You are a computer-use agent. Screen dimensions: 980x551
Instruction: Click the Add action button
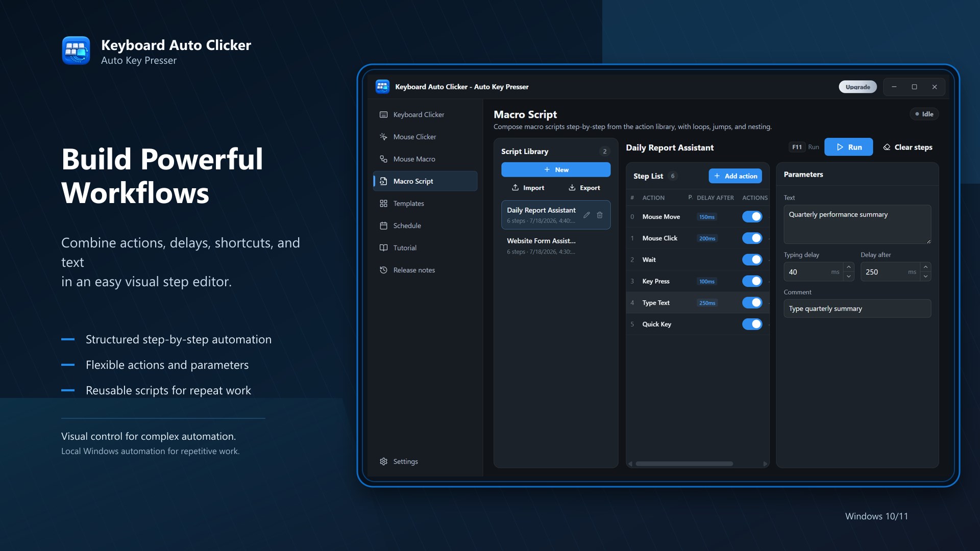tap(735, 176)
